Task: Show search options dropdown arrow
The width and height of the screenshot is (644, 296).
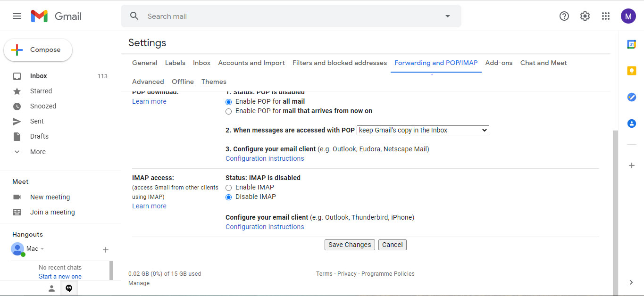Action: 447,16
